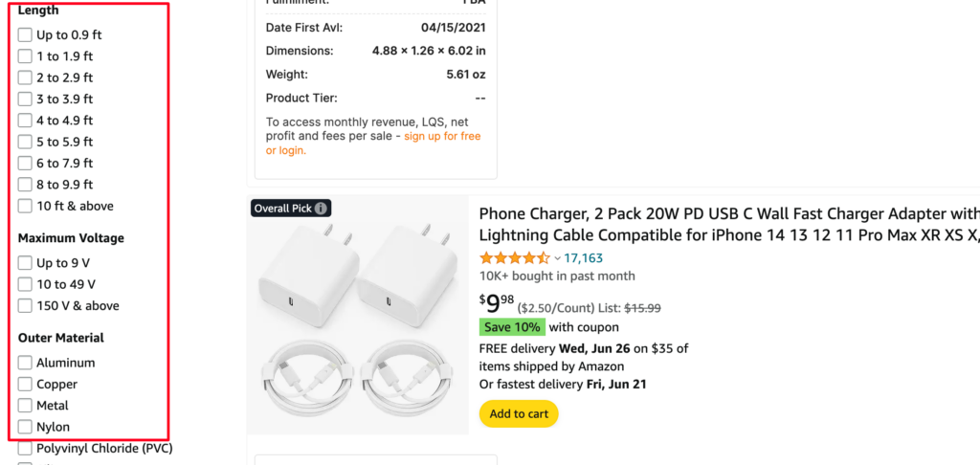
Task: Toggle the Up to 9 V checkbox
Action: 25,263
